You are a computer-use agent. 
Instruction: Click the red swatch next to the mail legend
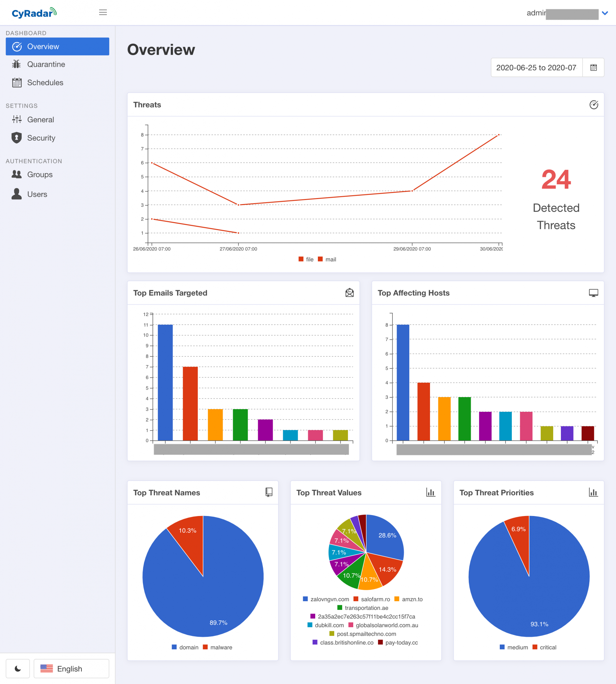click(x=320, y=259)
